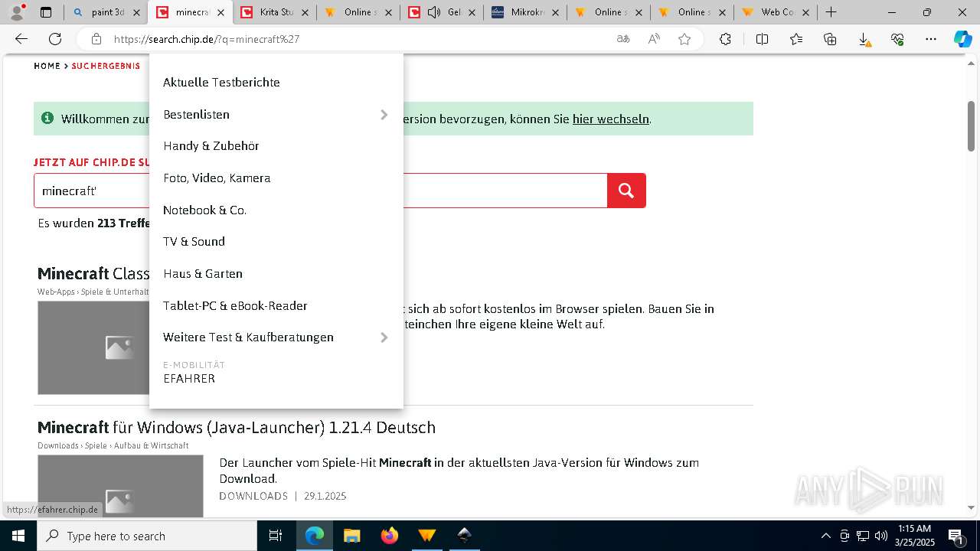Click the HOME breadcrumb link
The image size is (980, 551).
tap(47, 66)
